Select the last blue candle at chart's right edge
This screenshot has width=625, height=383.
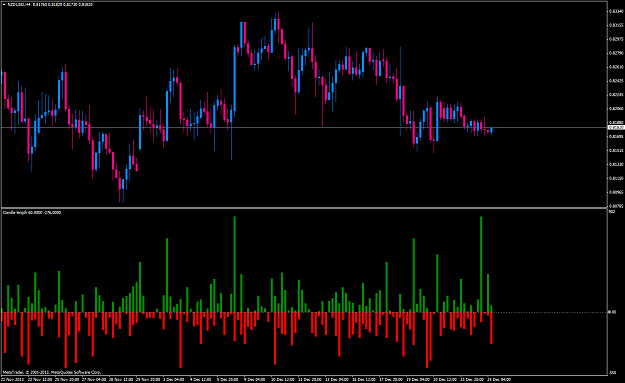click(491, 131)
